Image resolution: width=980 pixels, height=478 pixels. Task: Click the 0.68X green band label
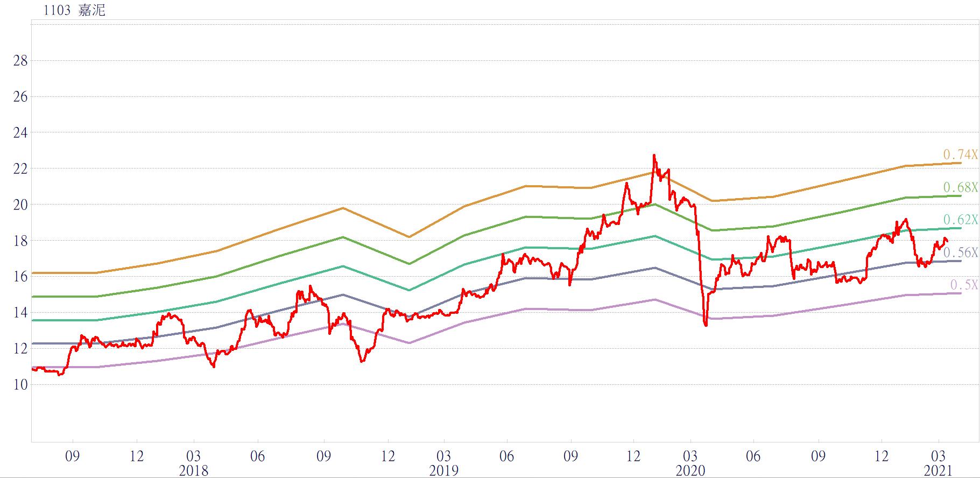960,187
